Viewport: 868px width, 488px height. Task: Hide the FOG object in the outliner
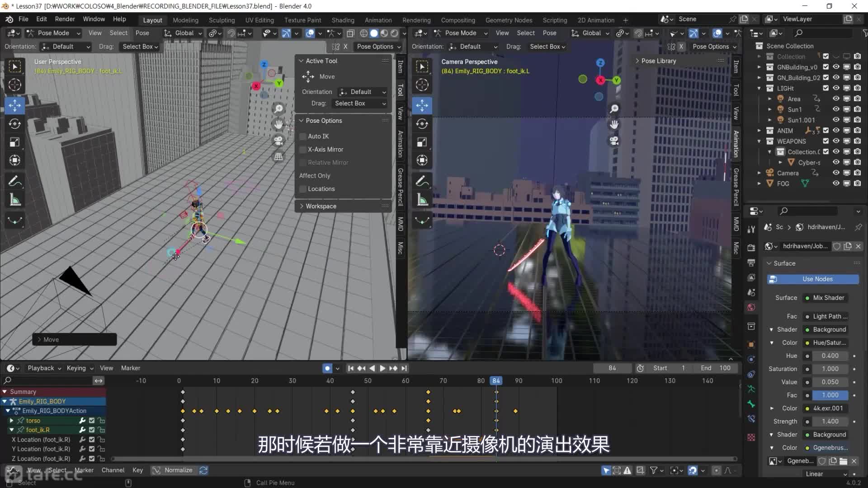pyautogui.click(x=835, y=183)
